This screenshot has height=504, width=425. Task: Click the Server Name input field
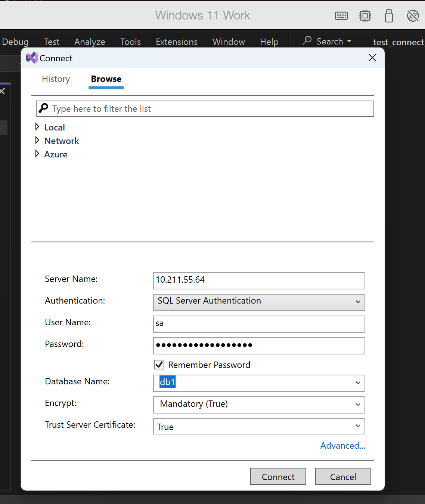point(259,280)
